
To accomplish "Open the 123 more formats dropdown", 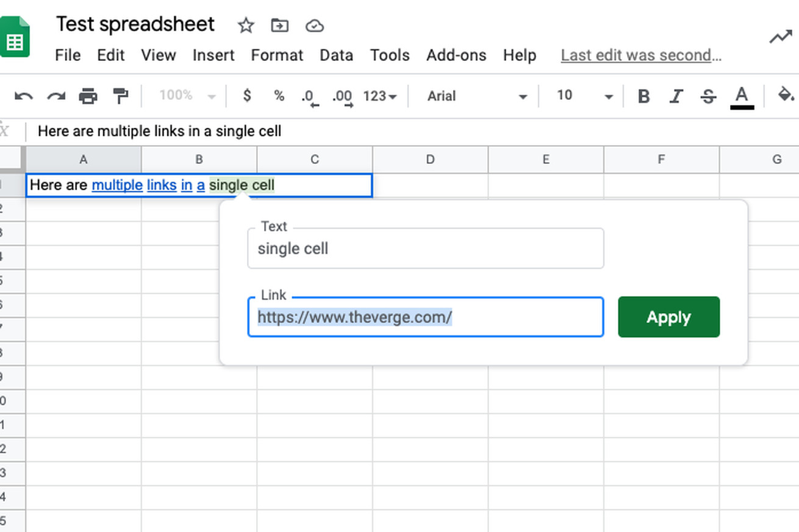I will point(380,96).
